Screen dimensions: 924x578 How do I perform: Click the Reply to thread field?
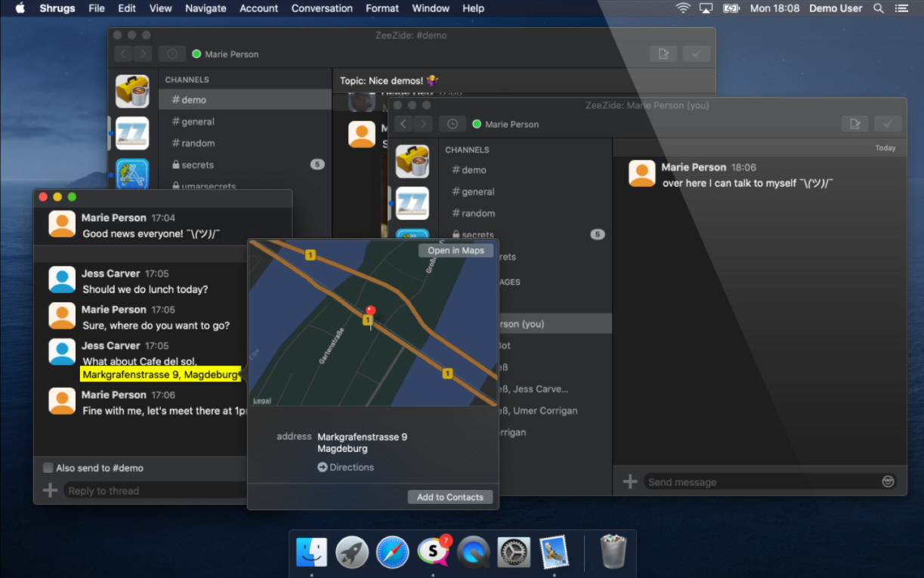(x=155, y=490)
